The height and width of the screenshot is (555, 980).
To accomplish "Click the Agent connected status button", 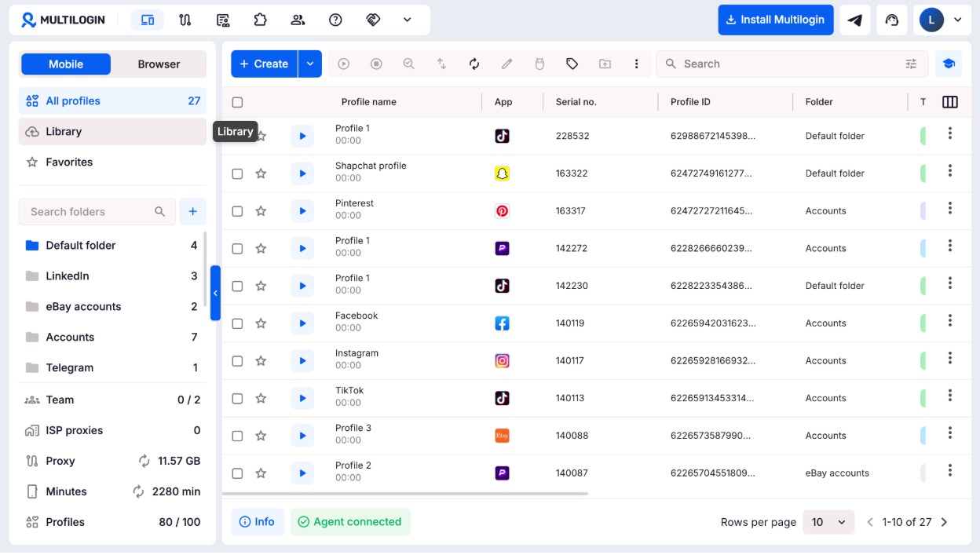I will point(350,522).
